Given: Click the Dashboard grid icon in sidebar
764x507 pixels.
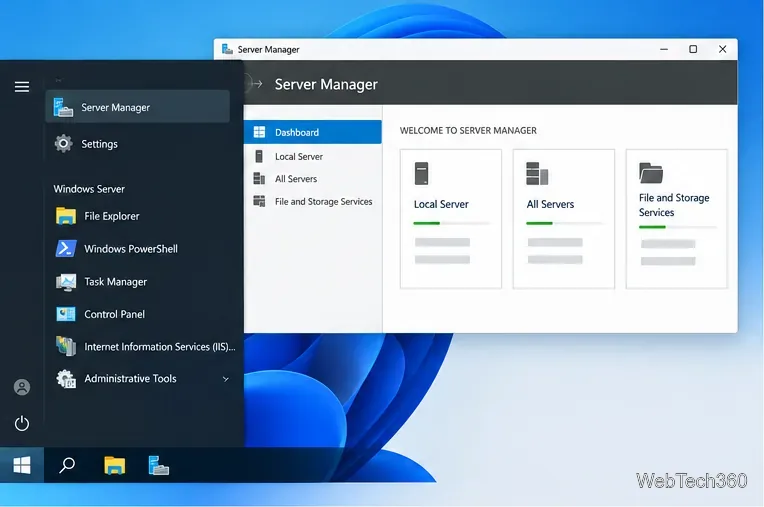Looking at the screenshot, I should [259, 132].
